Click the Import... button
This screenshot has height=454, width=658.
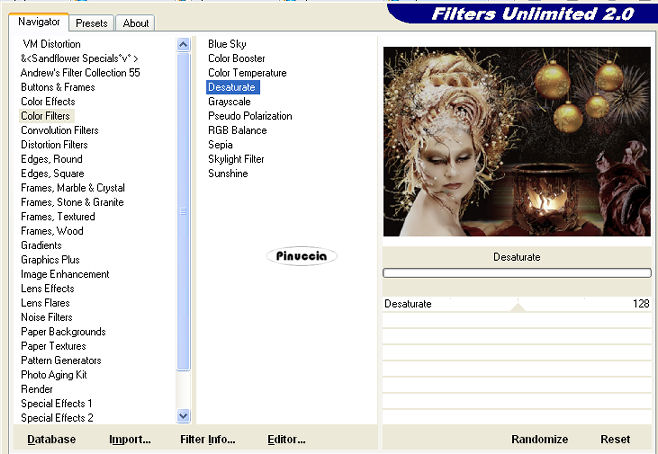pos(130,439)
